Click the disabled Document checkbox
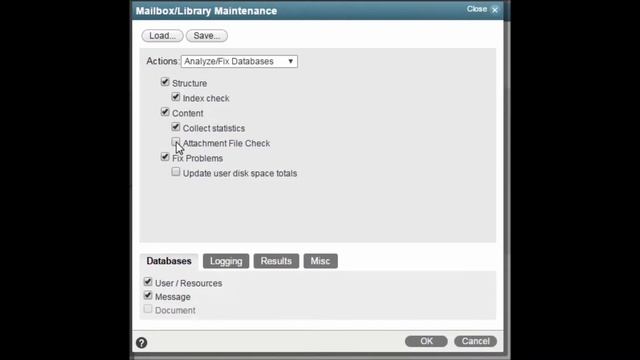640x360 pixels. (148, 309)
